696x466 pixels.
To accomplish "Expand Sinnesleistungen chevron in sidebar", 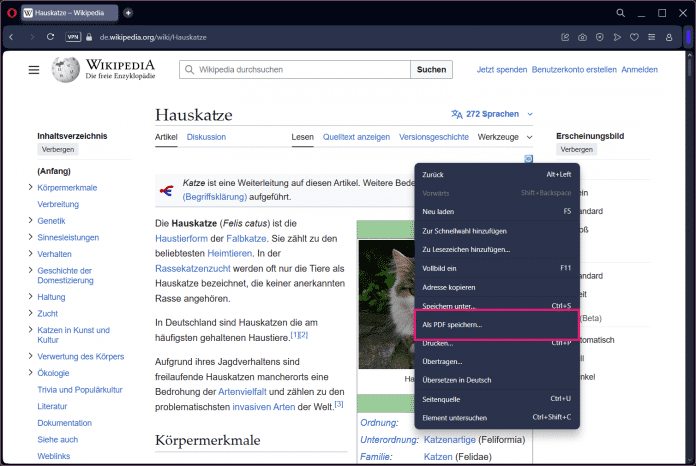I will (31, 237).
